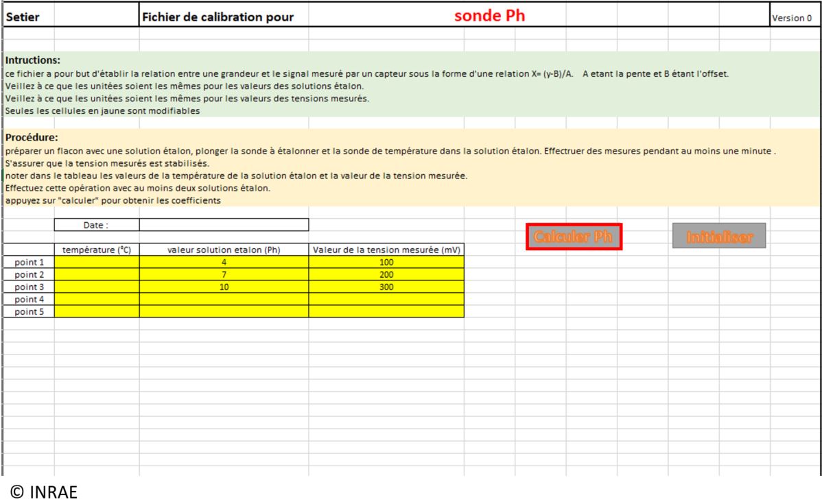The width and height of the screenshot is (822, 504).
Task: Click the solution etalon cell containing 7
Action: coord(224,274)
